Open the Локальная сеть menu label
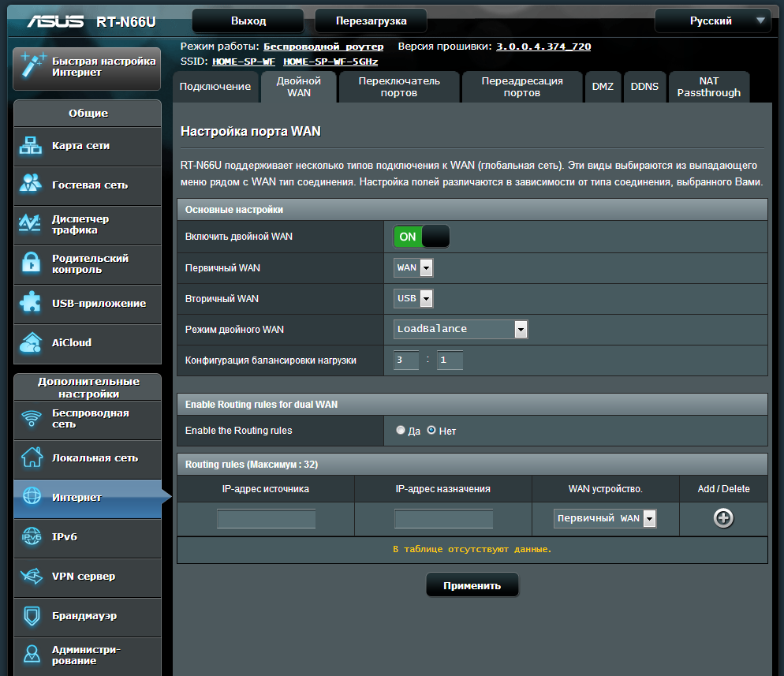Image resolution: width=784 pixels, height=676 pixels. tap(95, 458)
